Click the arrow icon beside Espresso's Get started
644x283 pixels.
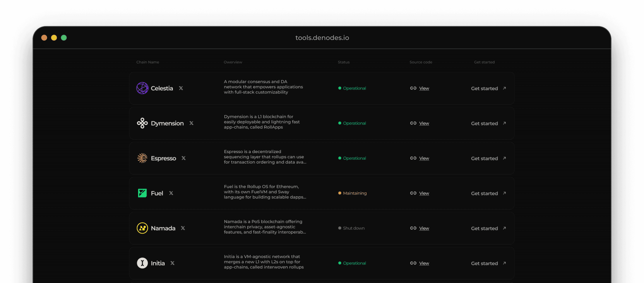click(505, 158)
